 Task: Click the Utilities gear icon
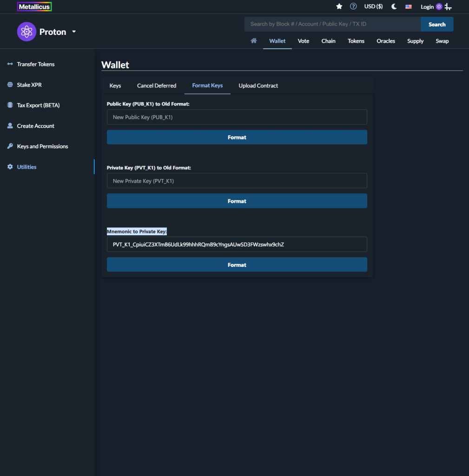point(10,167)
